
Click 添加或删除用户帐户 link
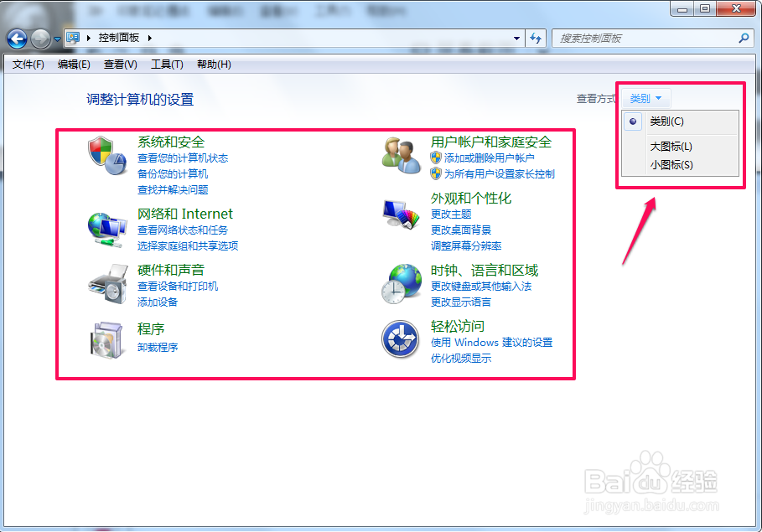490,158
